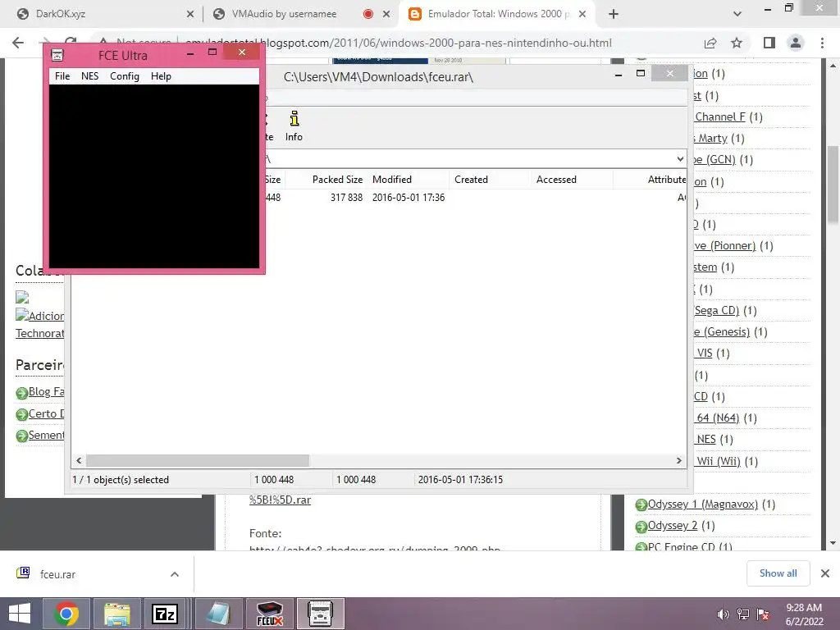Click '1 / 1 object(s) selected' status text

[121, 479]
